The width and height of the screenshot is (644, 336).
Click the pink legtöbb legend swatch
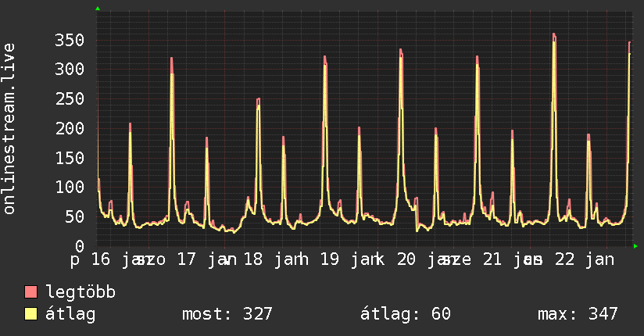pyautogui.click(x=30, y=291)
